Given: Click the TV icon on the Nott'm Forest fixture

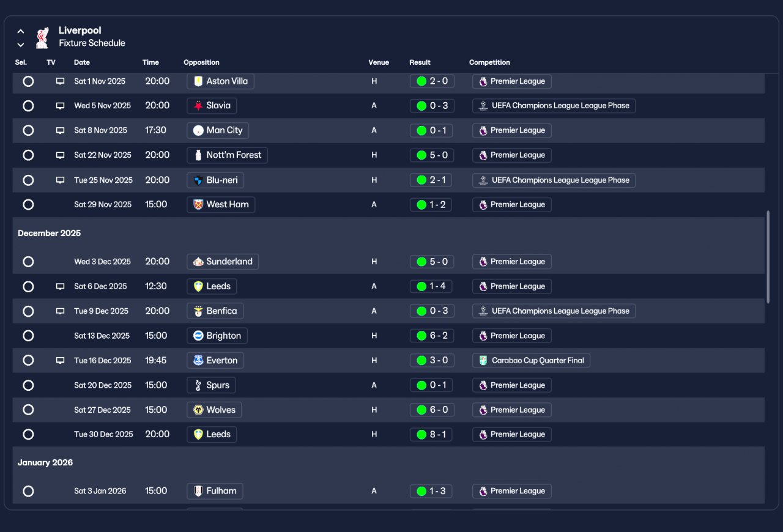Looking at the screenshot, I should click(x=60, y=155).
